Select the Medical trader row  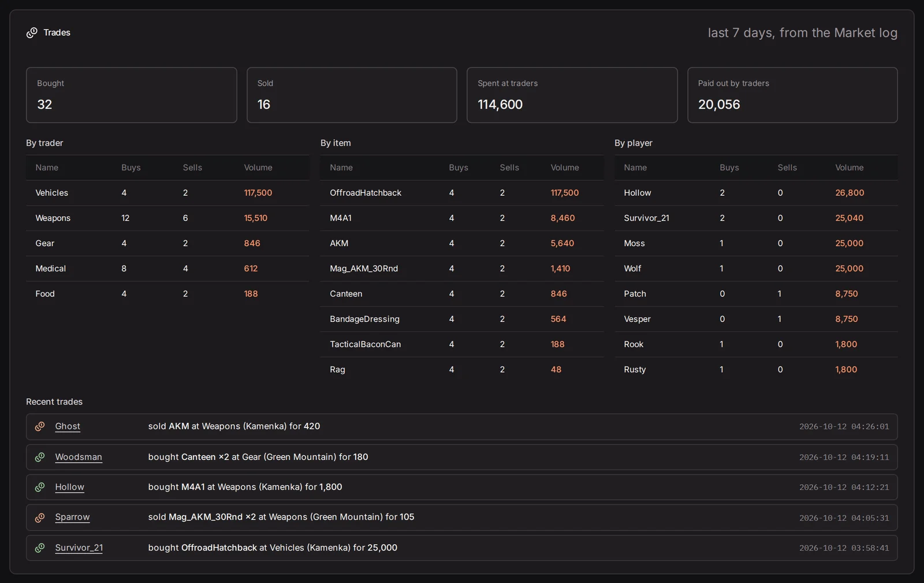pos(167,269)
